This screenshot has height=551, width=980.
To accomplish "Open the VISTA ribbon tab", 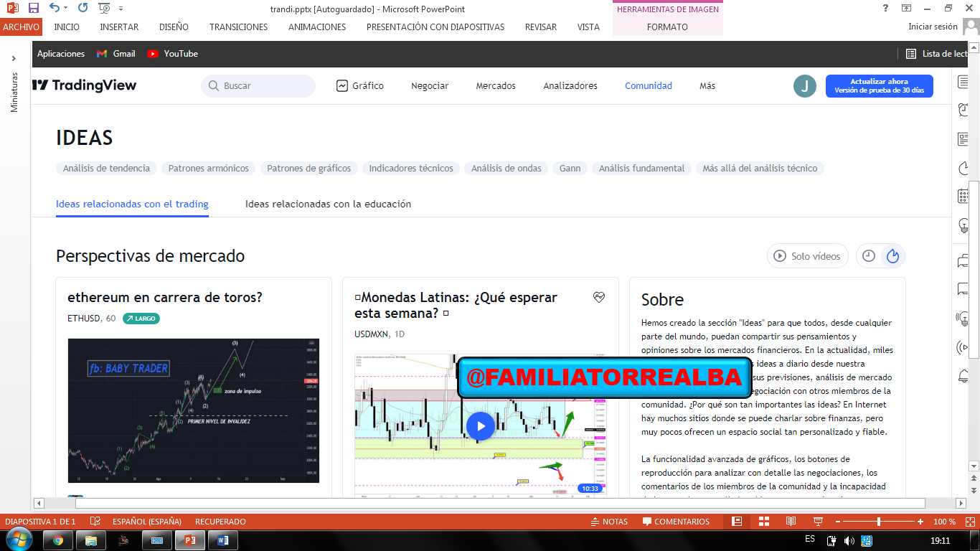I will coord(588,27).
